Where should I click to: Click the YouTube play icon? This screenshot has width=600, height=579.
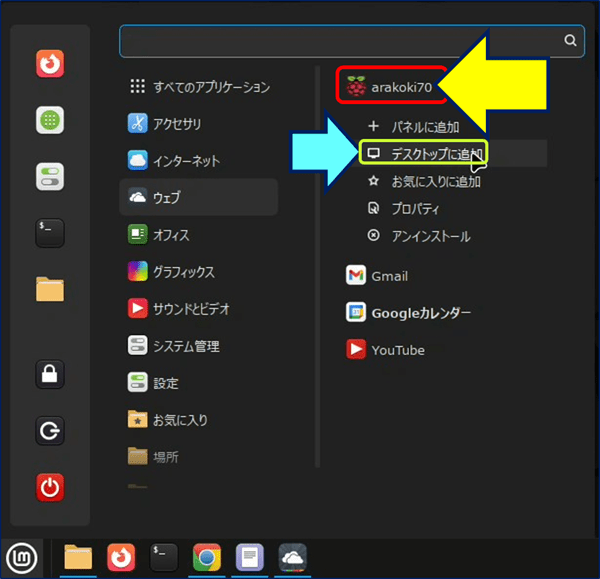point(356,349)
